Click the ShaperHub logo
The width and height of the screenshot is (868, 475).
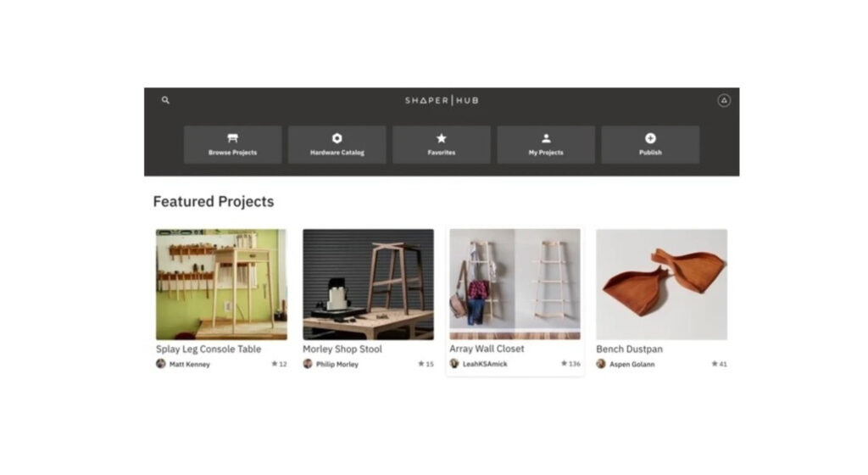click(x=442, y=100)
